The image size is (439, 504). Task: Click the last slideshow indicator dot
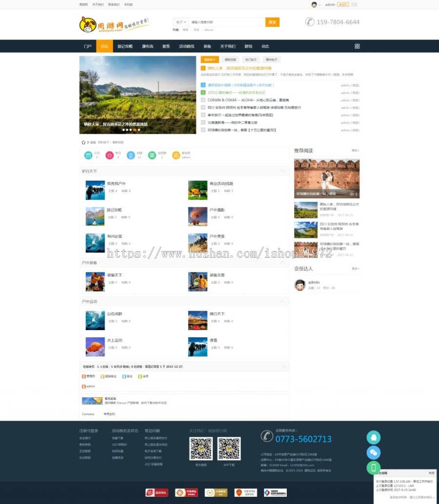pyautogui.click(x=139, y=130)
